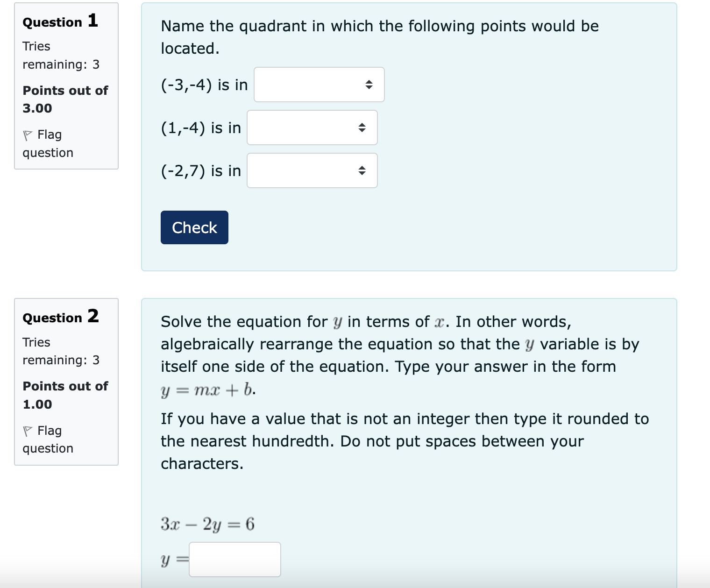The height and width of the screenshot is (588, 710).
Task: Open the quadrant dropdown for (-3,-4)
Action: coord(319,85)
